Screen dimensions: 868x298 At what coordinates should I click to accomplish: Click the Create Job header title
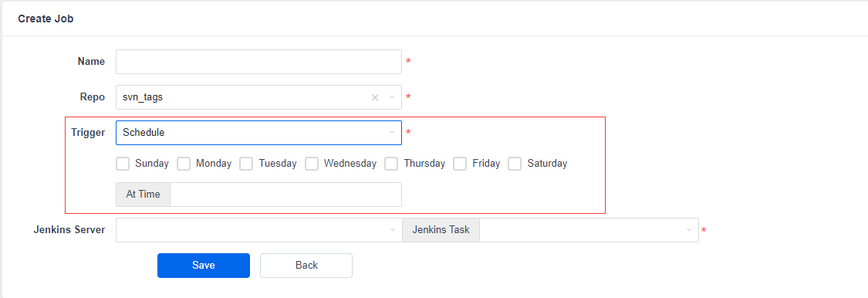46,19
